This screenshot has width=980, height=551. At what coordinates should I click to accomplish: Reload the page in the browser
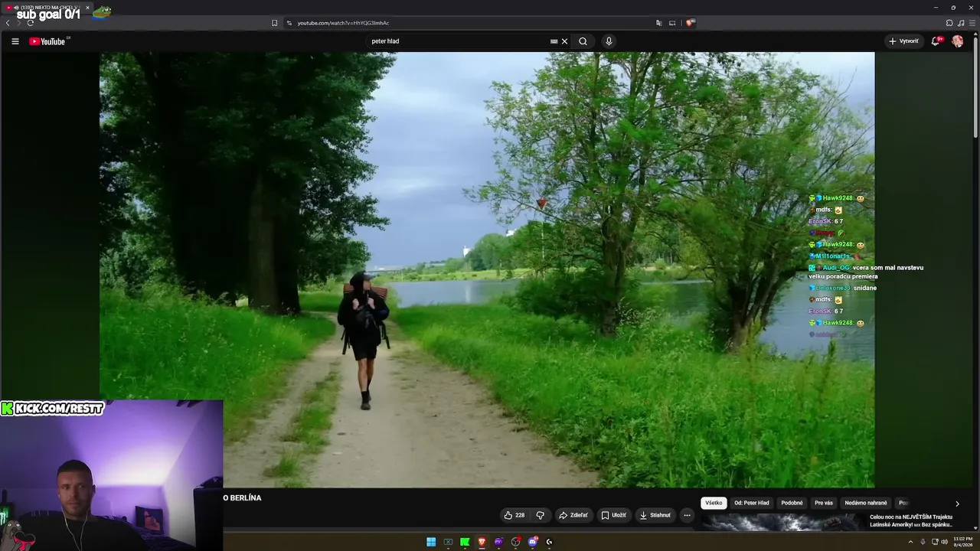click(x=31, y=23)
